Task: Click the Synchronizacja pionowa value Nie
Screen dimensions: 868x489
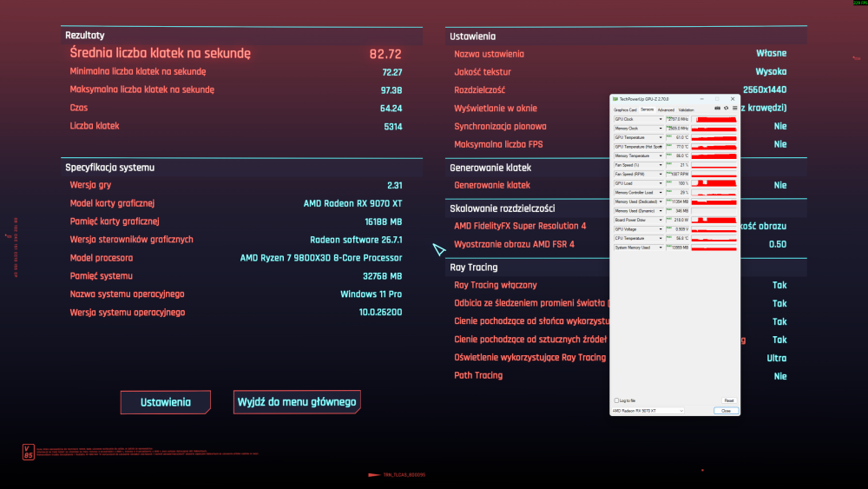Action: 780,126
